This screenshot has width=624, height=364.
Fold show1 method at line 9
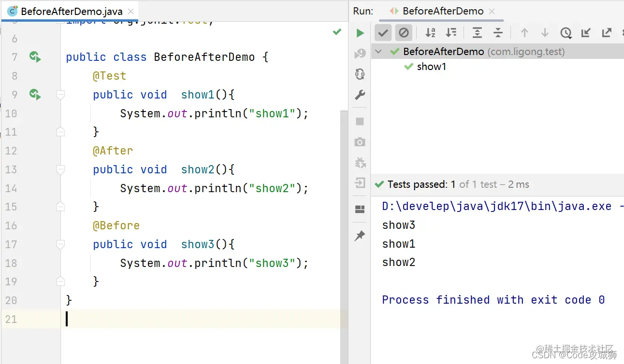pos(60,95)
